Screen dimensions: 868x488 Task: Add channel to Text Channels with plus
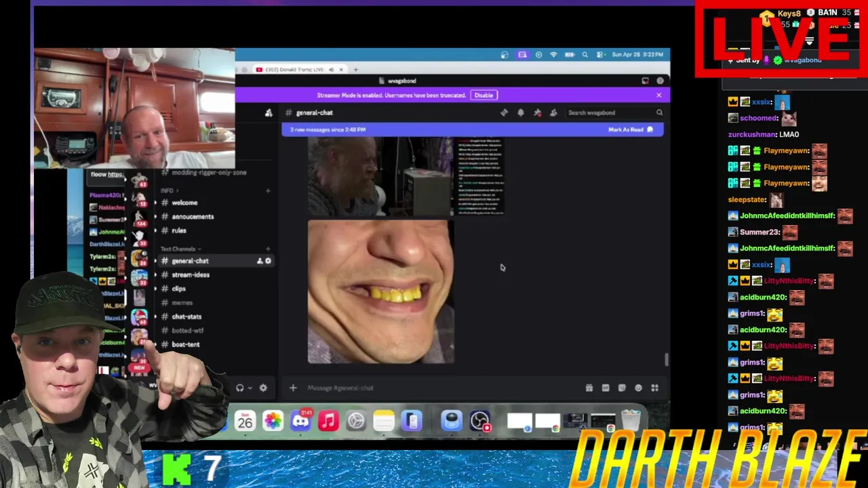pyautogui.click(x=268, y=249)
